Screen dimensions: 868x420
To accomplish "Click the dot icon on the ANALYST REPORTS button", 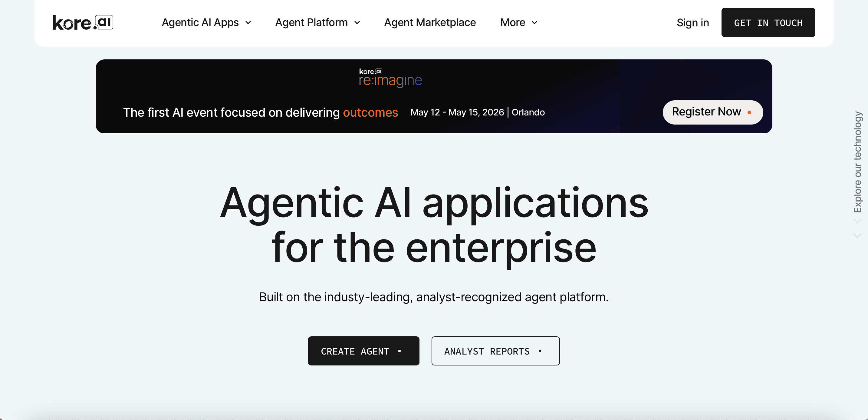I will coord(540,351).
